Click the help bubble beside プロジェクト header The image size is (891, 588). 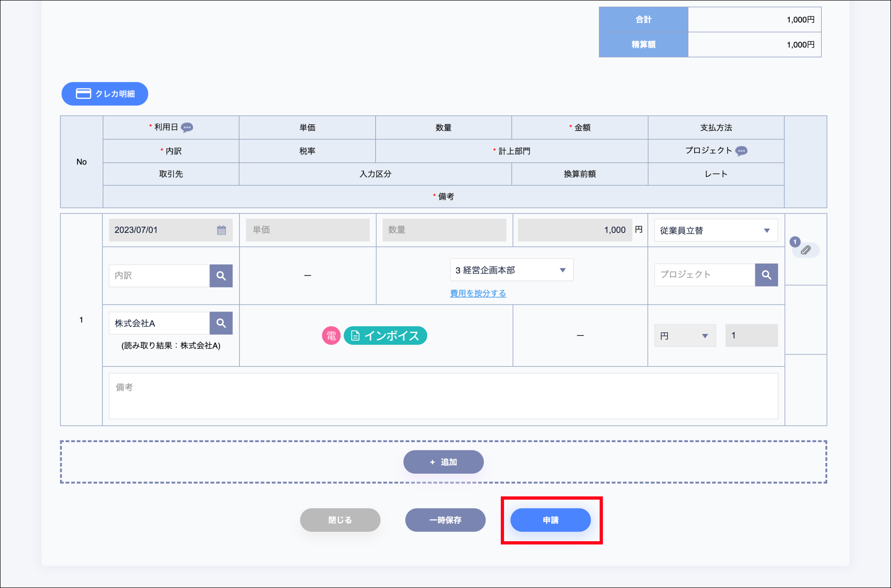pos(741,151)
